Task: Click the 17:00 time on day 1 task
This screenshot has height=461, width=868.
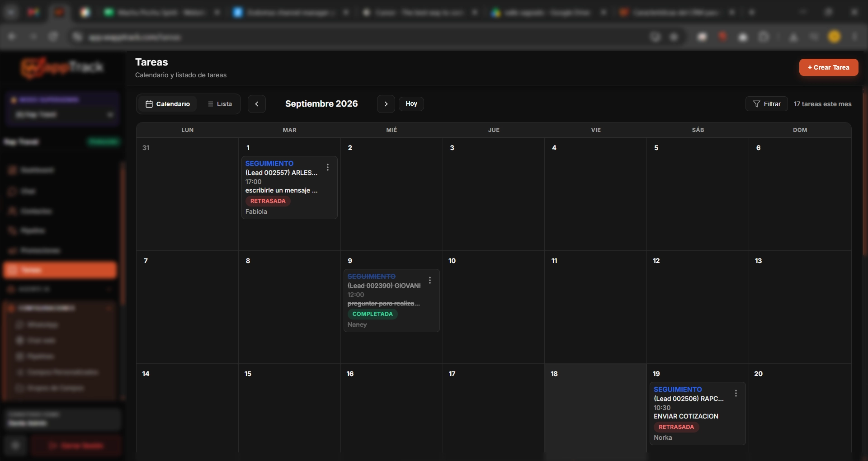Action: point(254,182)
